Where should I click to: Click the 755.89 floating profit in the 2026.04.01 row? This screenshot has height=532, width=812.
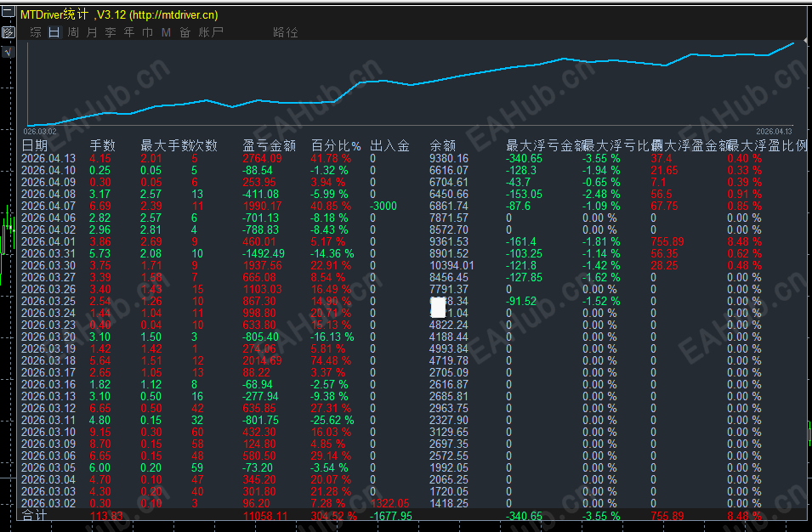coord(667,241)
